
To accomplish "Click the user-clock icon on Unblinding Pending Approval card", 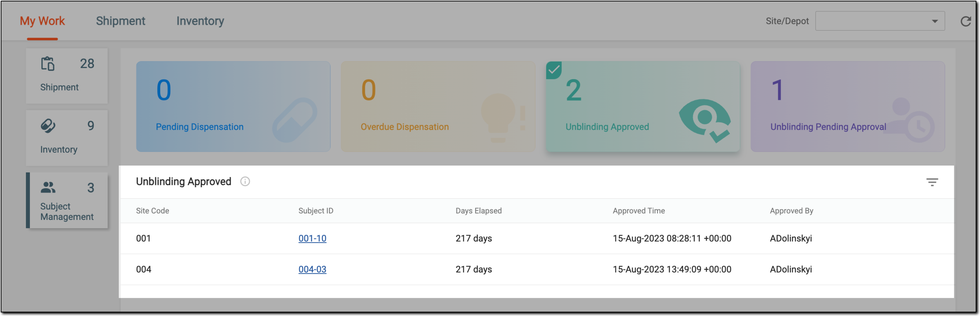I will 909,120.
